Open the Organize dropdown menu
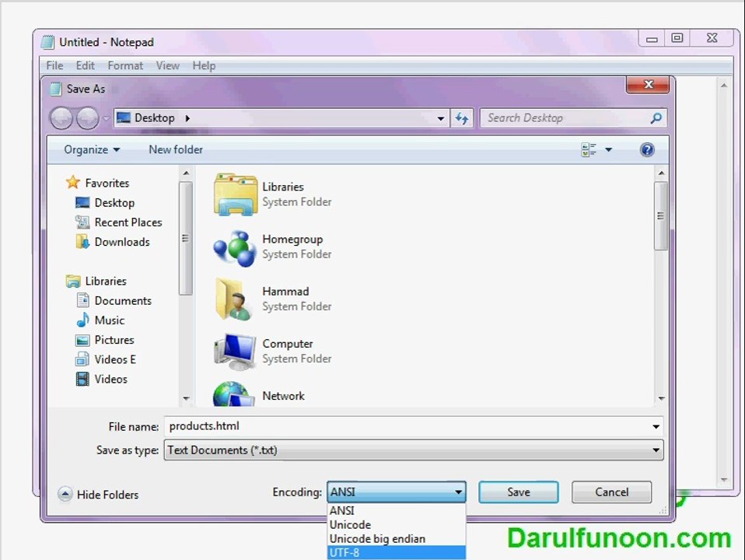 pos(92,150)
